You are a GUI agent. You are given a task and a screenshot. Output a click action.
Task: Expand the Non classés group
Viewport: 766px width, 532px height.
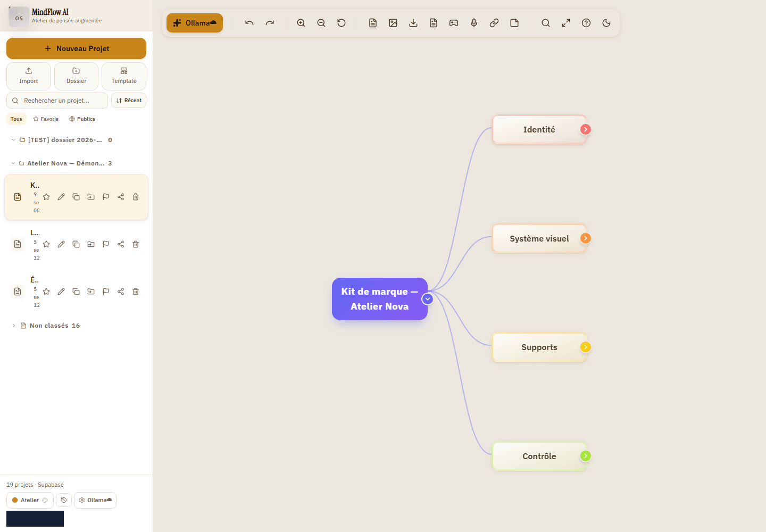[14, 326]
